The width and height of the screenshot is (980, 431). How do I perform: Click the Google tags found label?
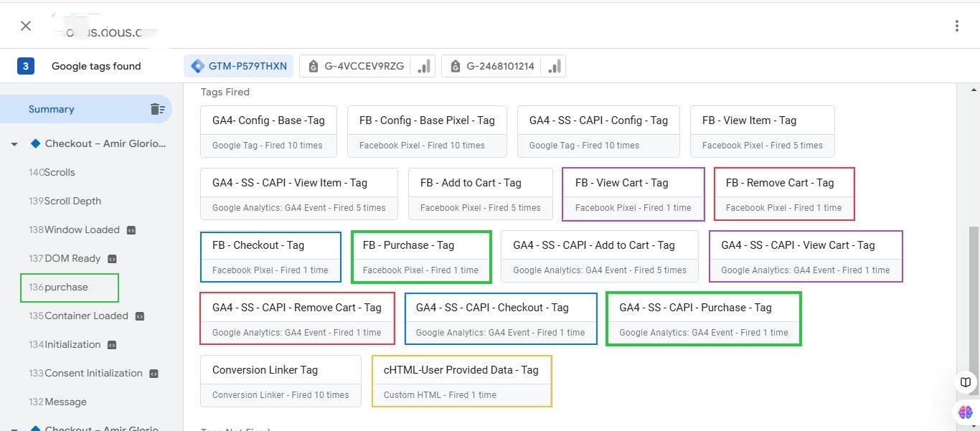(96, 66)
